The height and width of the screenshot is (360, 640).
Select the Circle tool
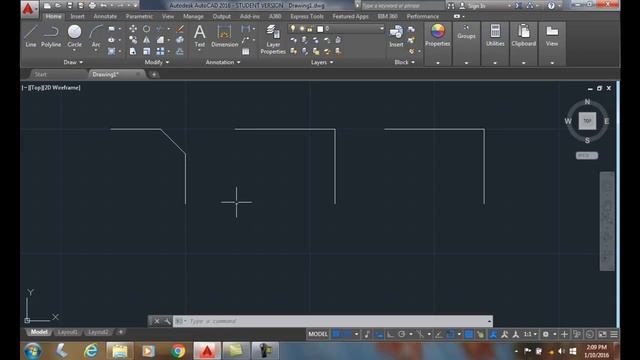(x=74, y=36)
